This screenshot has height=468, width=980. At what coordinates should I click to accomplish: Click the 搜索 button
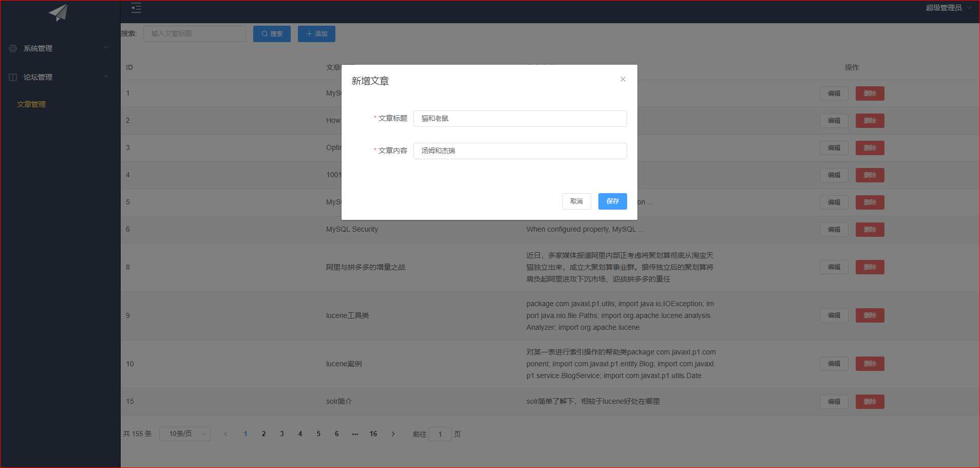272,34
